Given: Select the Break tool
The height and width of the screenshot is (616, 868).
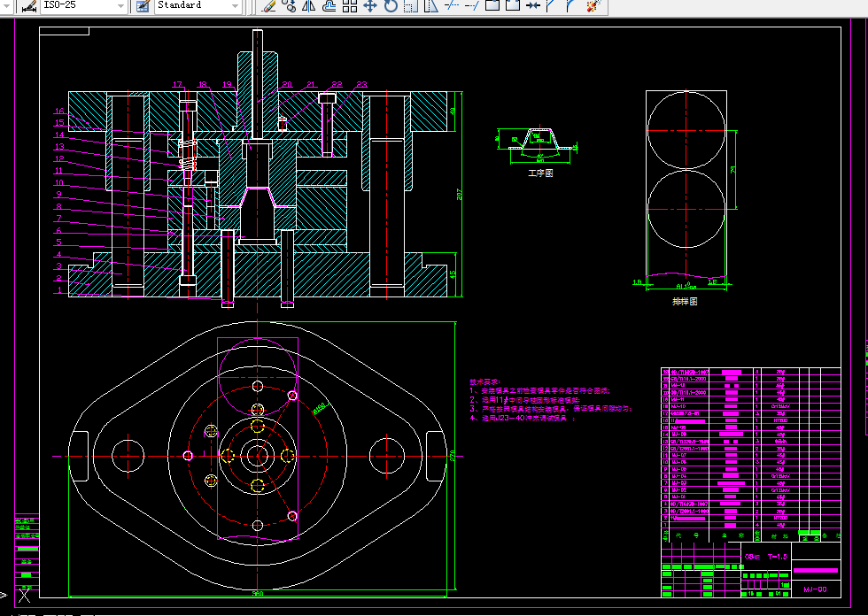Looking at the screenshot, I should point(513,6).
